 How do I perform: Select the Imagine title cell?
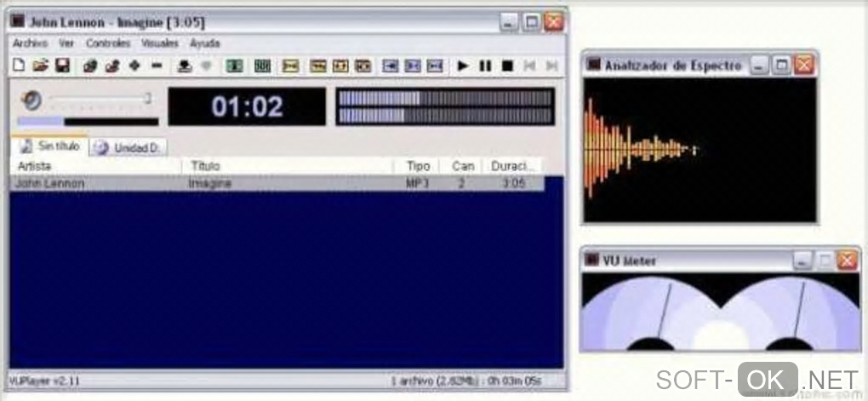click(x=210, y=183)
